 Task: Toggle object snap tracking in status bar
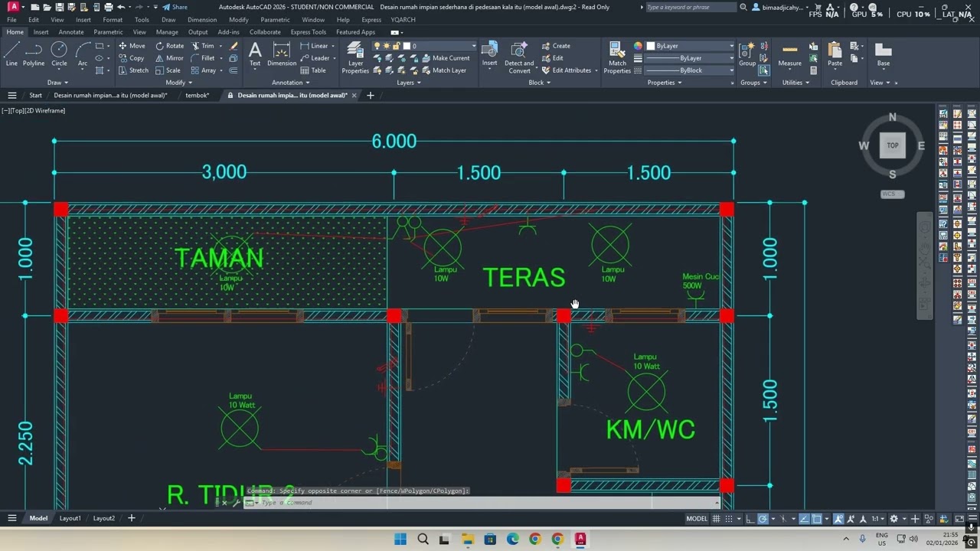pyautogui.click(x=804, y=519)
